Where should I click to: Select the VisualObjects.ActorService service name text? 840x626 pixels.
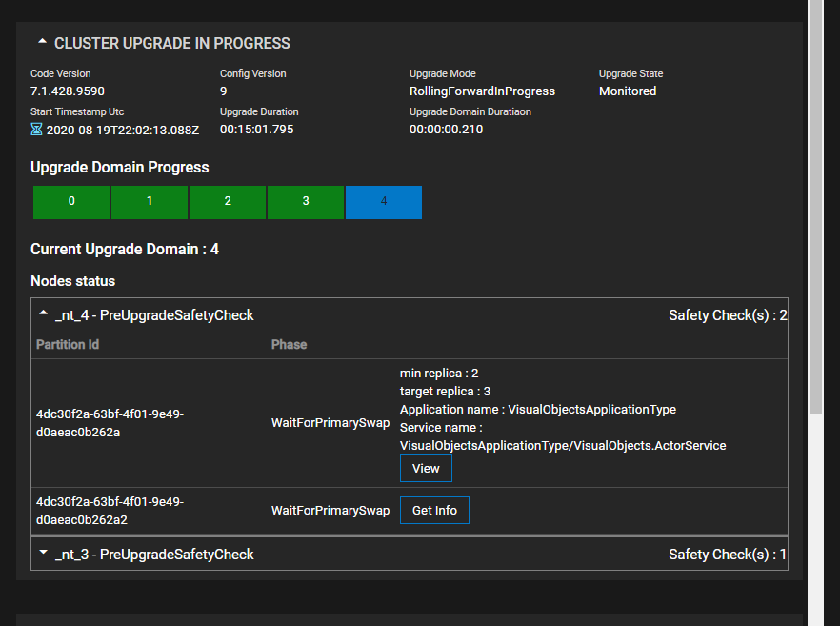point(563,445)
